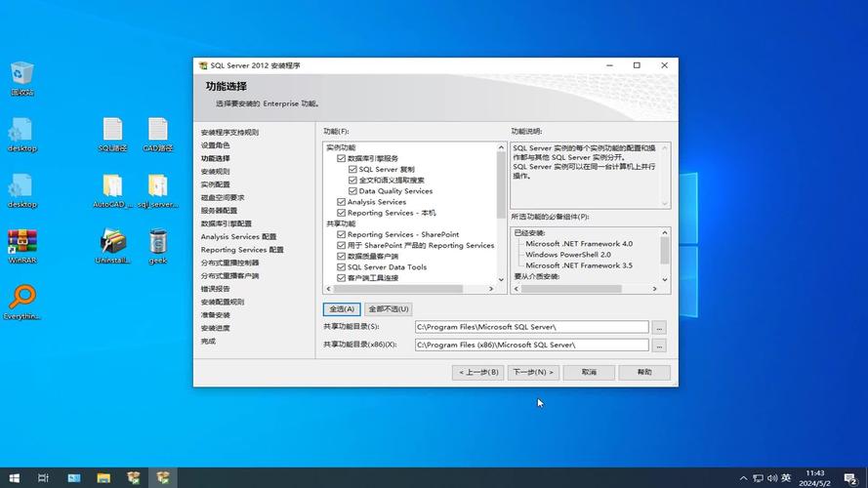Click feature list scroll up arrow
This screenshot has height=488, width=868.
click(501, 147)
